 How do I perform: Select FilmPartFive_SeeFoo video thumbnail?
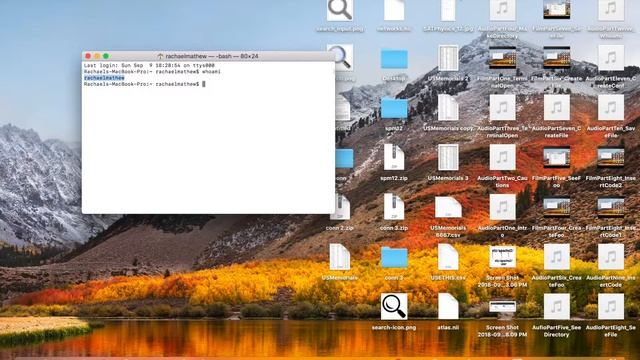pyautogui.click(x=556, y=157)
